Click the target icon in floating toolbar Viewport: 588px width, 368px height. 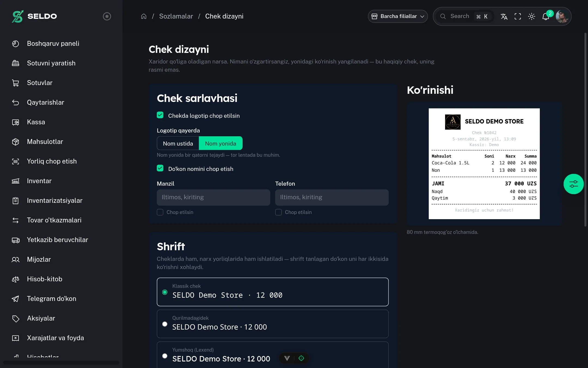tap(301, 358)
